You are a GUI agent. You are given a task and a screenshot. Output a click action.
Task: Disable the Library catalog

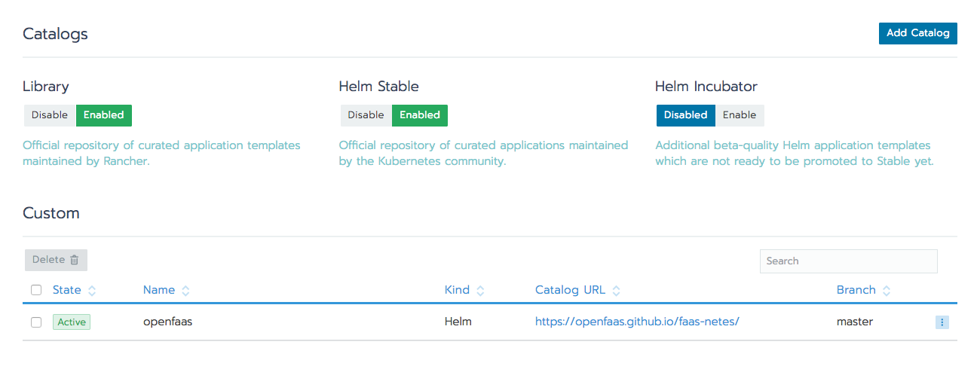pos(50,115)
